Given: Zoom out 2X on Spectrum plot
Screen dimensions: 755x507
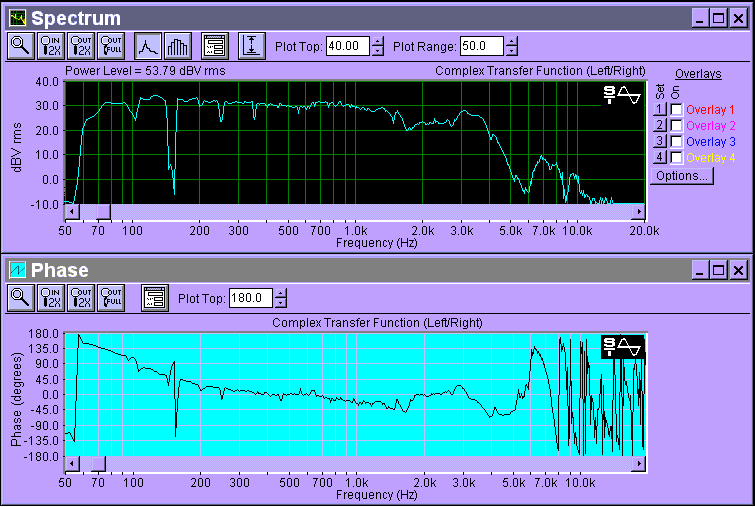Looking at the screenshot, I should [x=81, y=45].
